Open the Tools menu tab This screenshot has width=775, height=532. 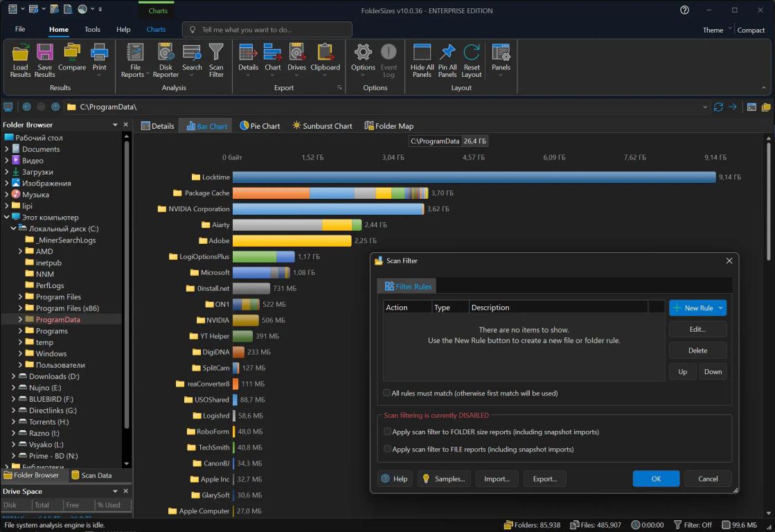tap(92, 30)
